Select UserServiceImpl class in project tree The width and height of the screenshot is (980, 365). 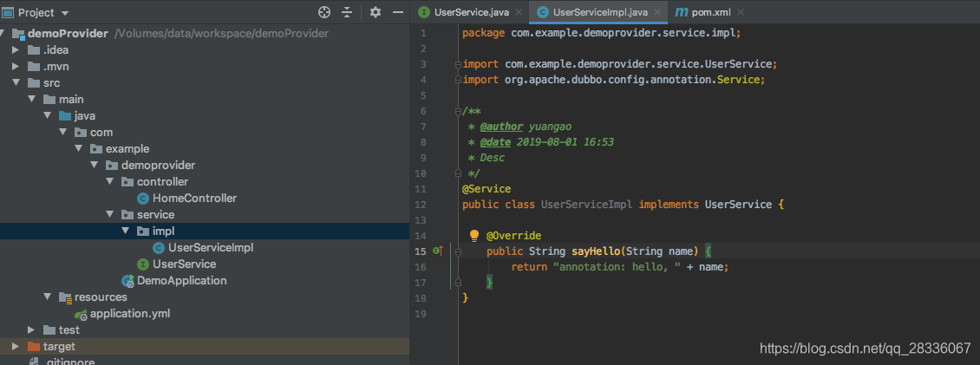point(211,247)
